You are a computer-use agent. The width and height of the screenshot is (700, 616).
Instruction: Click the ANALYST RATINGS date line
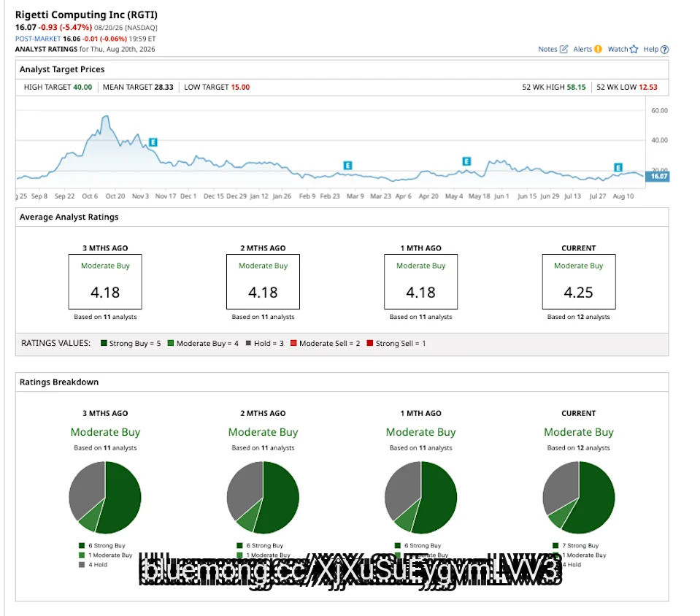[x=85, y=49]
